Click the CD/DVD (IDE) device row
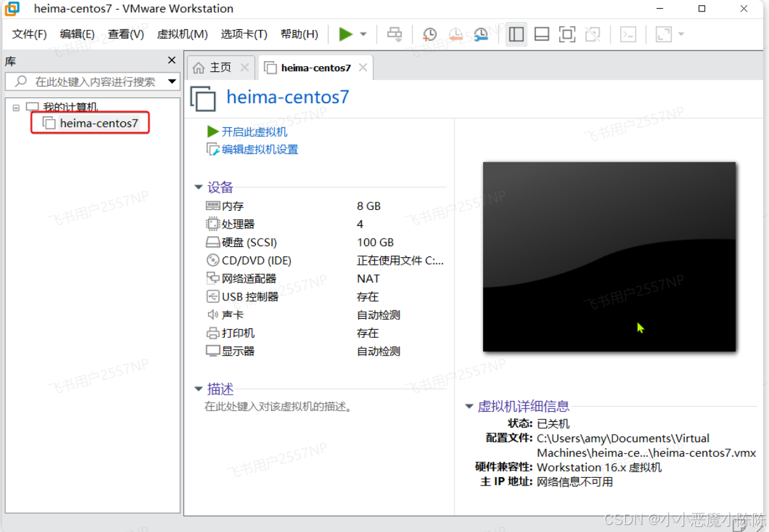This screenshot has height=532, width=769. 325,260
